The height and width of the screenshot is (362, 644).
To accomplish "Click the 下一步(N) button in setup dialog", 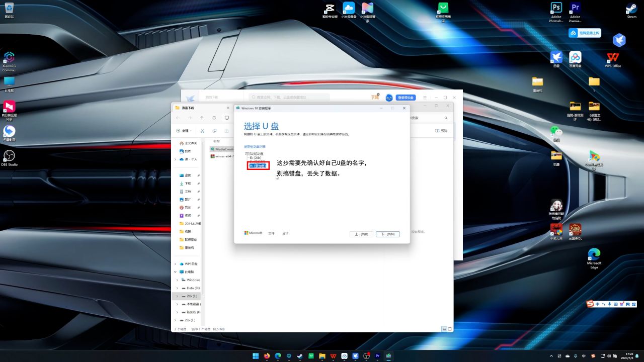I will click(387, 234).
